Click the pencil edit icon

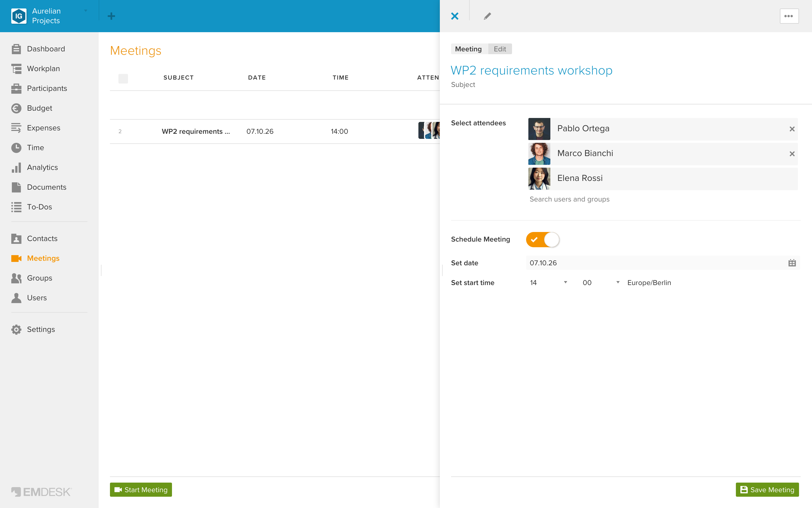(487, 16)
